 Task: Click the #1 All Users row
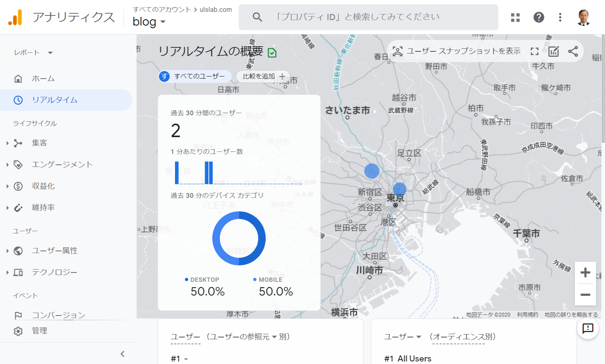coord(408,359)
